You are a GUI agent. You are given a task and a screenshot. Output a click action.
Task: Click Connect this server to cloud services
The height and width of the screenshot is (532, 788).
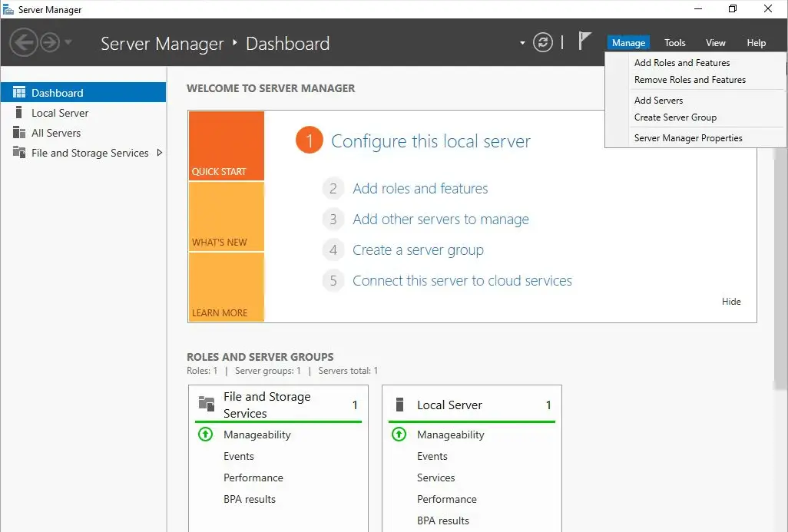[462, 281]
